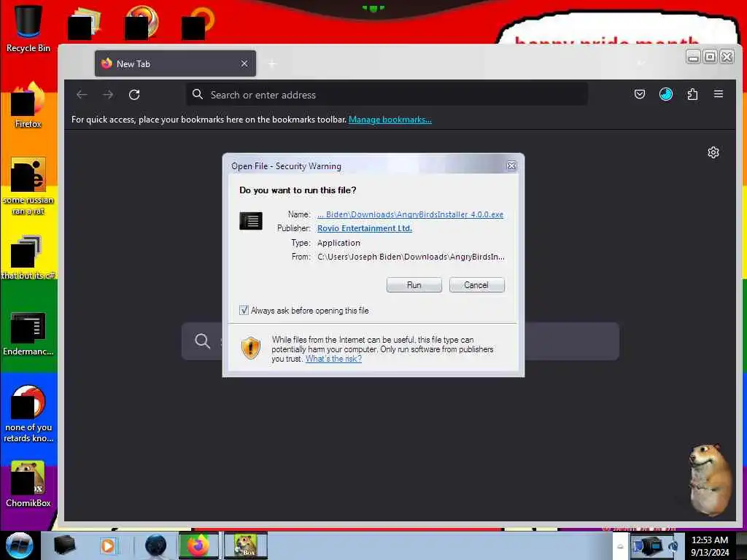Screen dimensions: 747x560
Task: Click the Rovio Entertainment Ltd. publisher link
Action: (365, 228)
